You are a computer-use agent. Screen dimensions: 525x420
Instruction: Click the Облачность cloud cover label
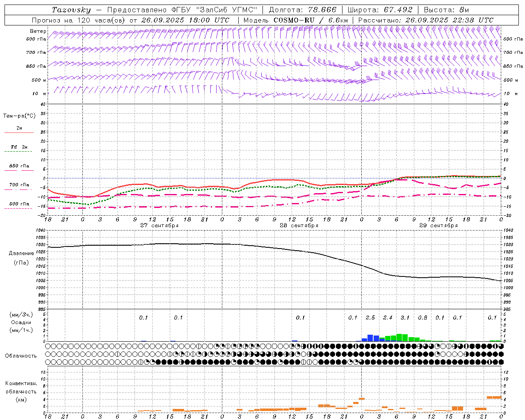[21, 356]
